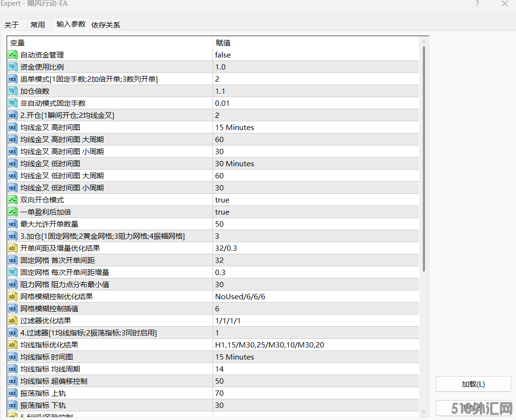Click the icon beside 振荡指标 上轨
The image size is (516, 420).
(13, 393)
